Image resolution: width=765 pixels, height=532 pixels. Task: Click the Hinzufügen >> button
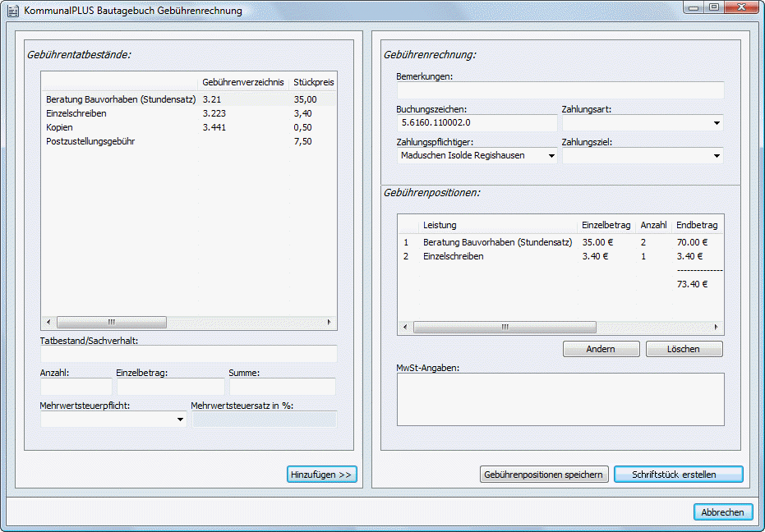(x=321, y=475)
